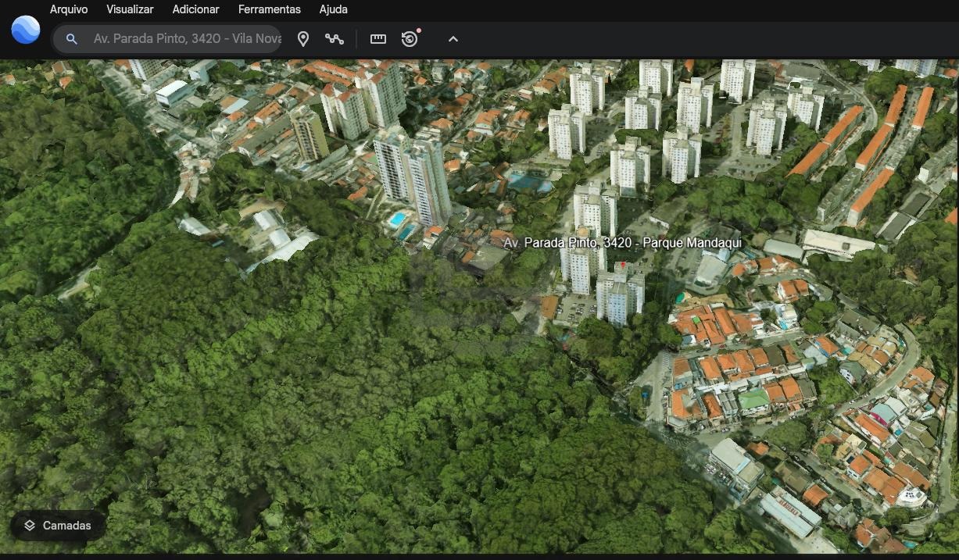Image resolution: width=959 pixels, height=560 pixels.
Task: Open the Arquivo menu
Action: click(x=69, y=9)
